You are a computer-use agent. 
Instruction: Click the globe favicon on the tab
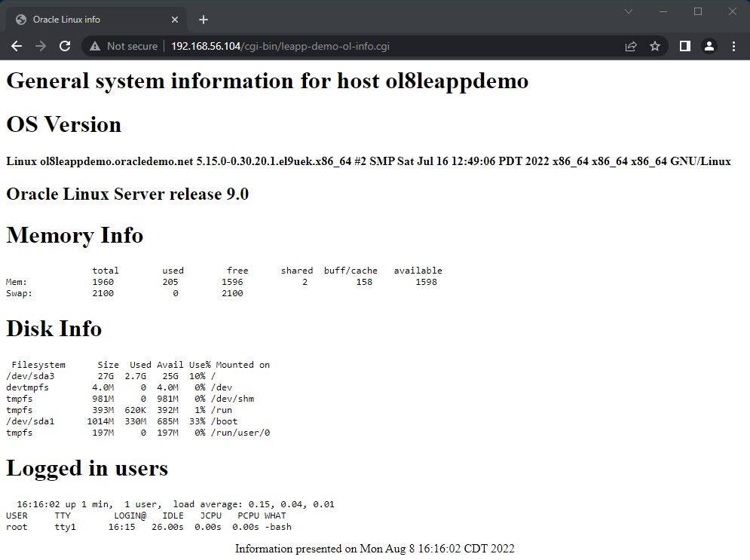coord(20,19)
